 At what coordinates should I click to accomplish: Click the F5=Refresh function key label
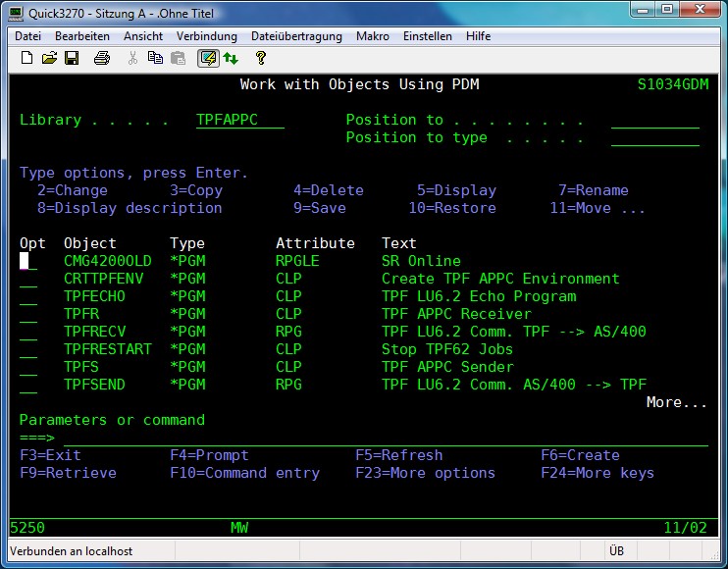[398, 455]
